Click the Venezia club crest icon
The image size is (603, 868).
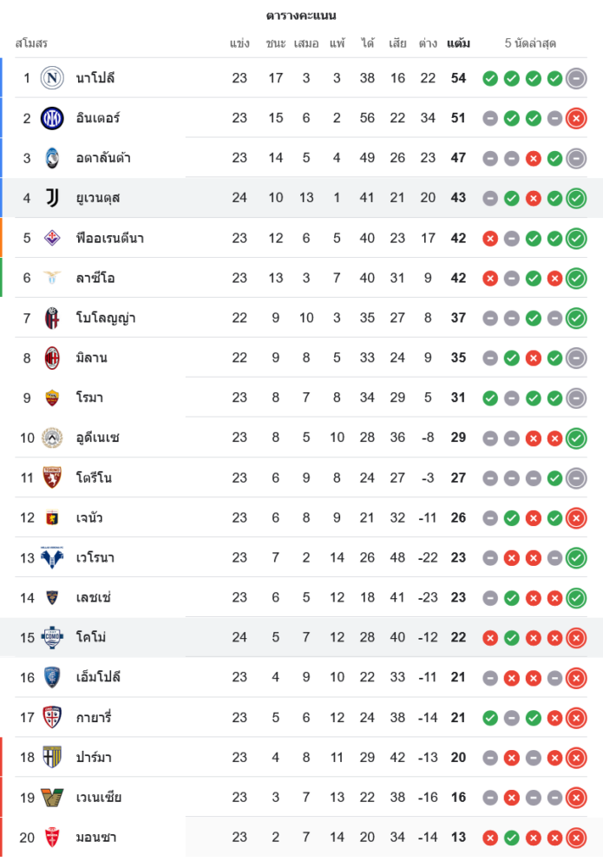[52, 797]
